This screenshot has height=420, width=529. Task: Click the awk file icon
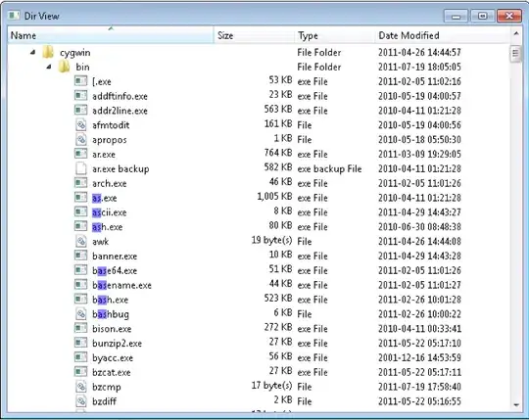pyautogui.click(x=81, y=241)
